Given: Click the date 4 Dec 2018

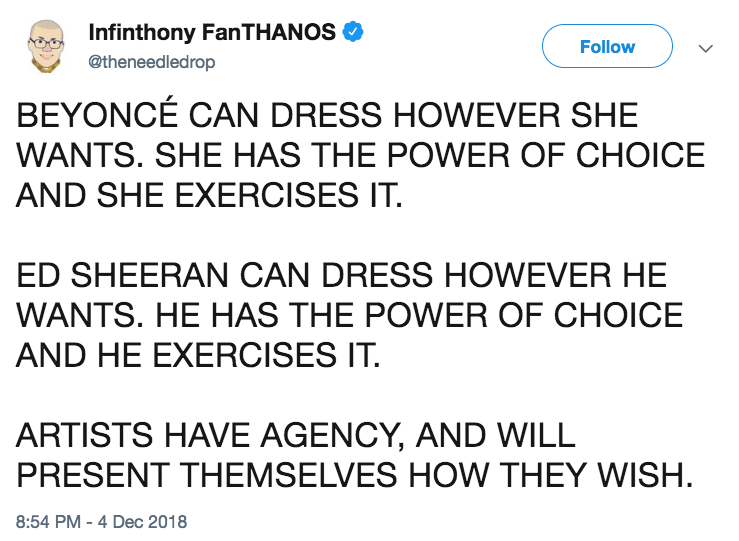Looking at the screenshot, I should click(142, 522).
